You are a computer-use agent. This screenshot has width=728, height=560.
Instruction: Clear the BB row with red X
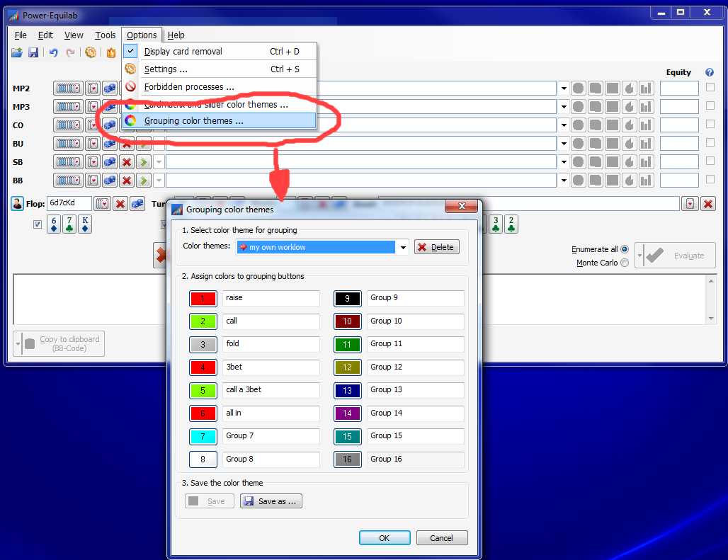[x=126, y=181]
